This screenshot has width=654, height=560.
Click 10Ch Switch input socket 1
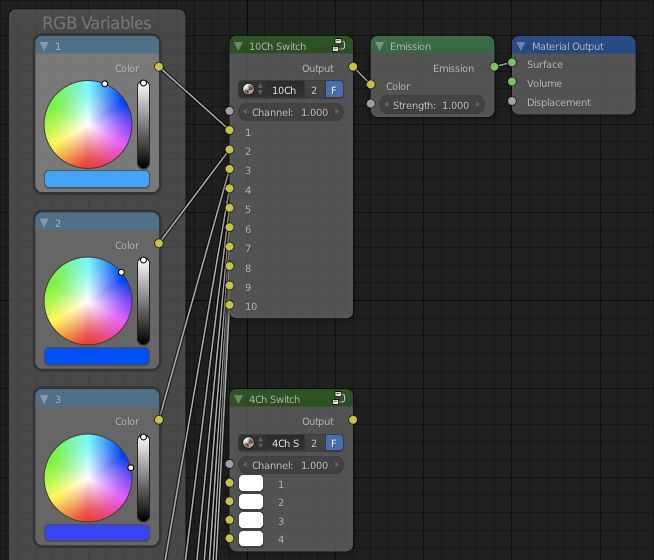pyautogui.click(x=229, y=131)
